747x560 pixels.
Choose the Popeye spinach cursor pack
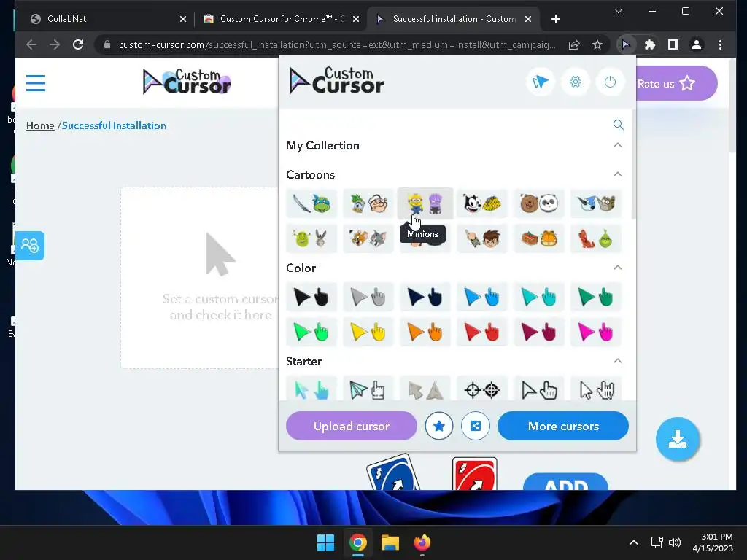point(368,204)
